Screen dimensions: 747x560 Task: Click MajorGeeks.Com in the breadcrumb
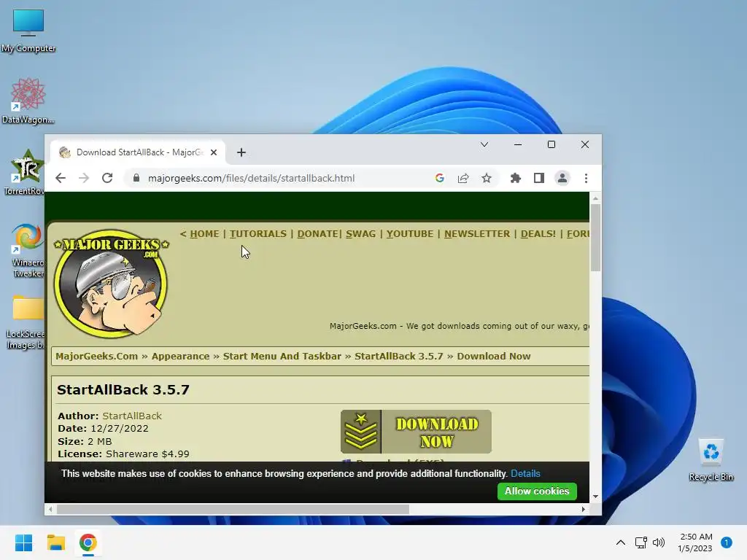click(x=97, y=356)
